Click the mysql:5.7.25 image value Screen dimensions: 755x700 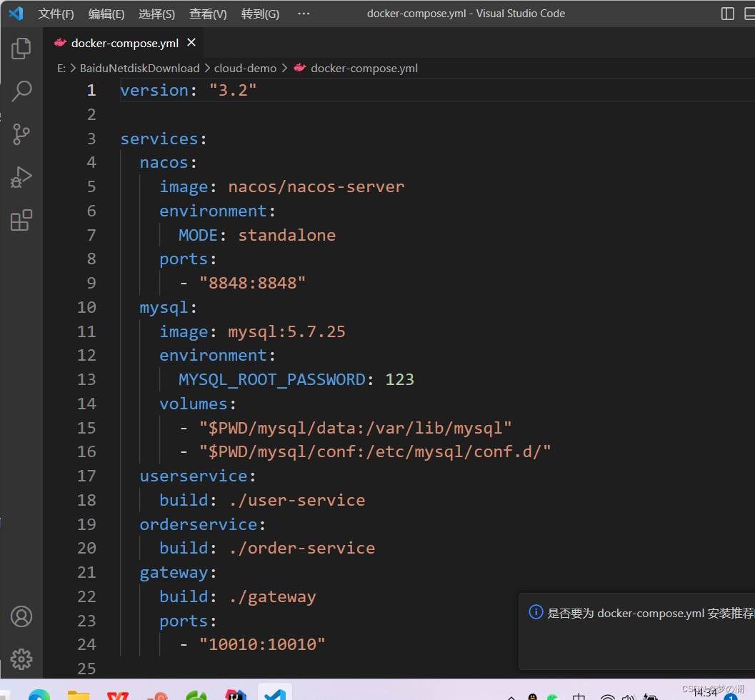click(x=286, y=331)
